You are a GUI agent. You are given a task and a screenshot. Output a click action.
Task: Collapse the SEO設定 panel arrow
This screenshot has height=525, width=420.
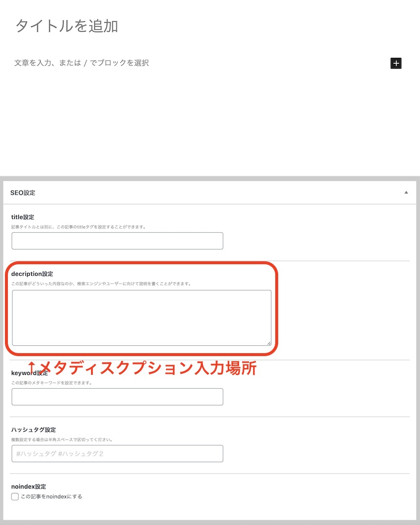click(x=406, y=193)
